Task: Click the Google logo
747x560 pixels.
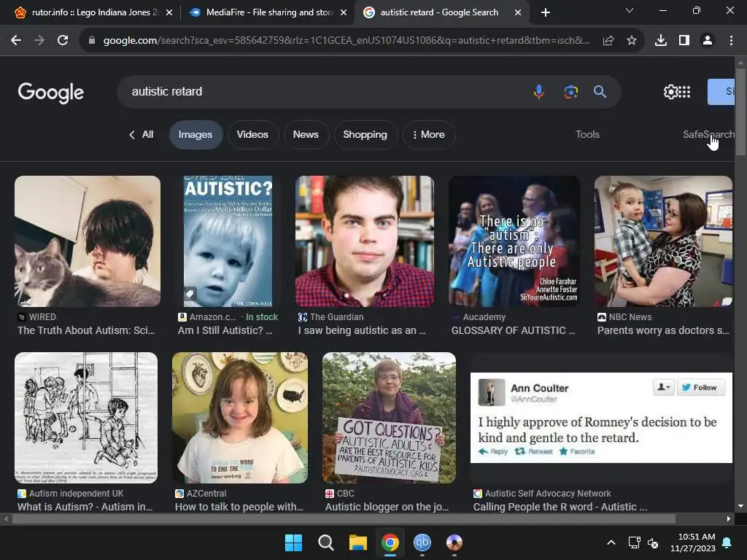Action: tap(51, 93)
